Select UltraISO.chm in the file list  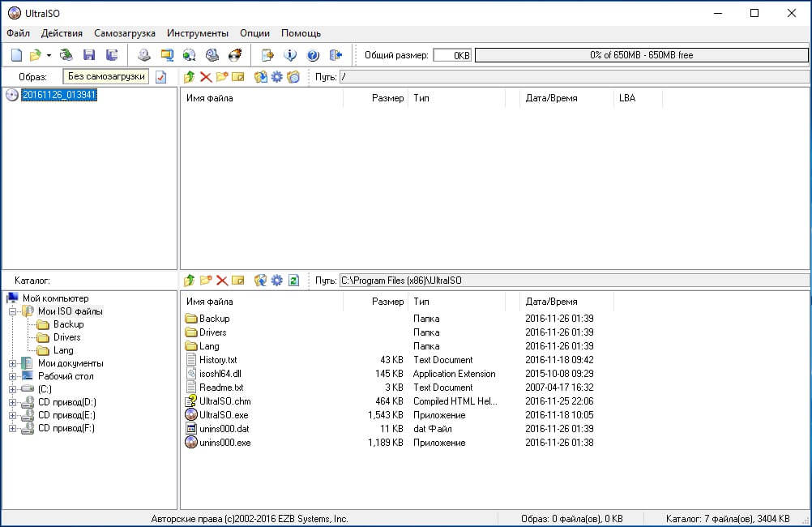pyautogui.click(x=224, y=401)
